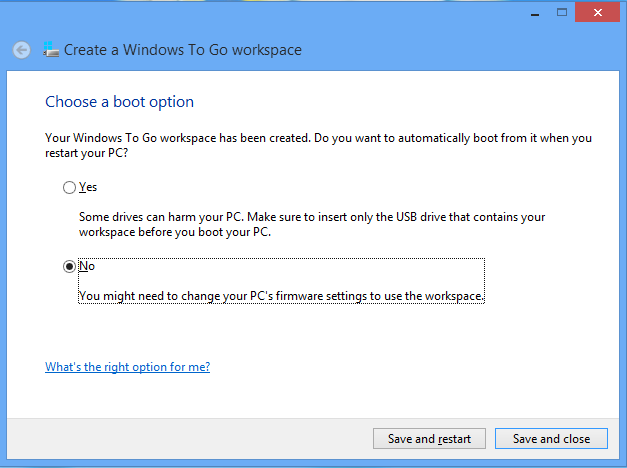Select the Yes radio button
Viewport: 627px width, 468px height.
69,187
